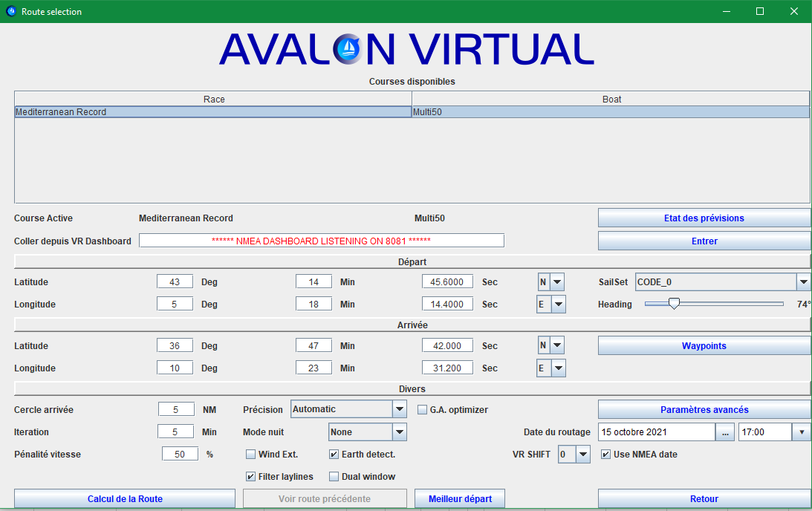Click Etat des prévisions button

tap(704, 218)
